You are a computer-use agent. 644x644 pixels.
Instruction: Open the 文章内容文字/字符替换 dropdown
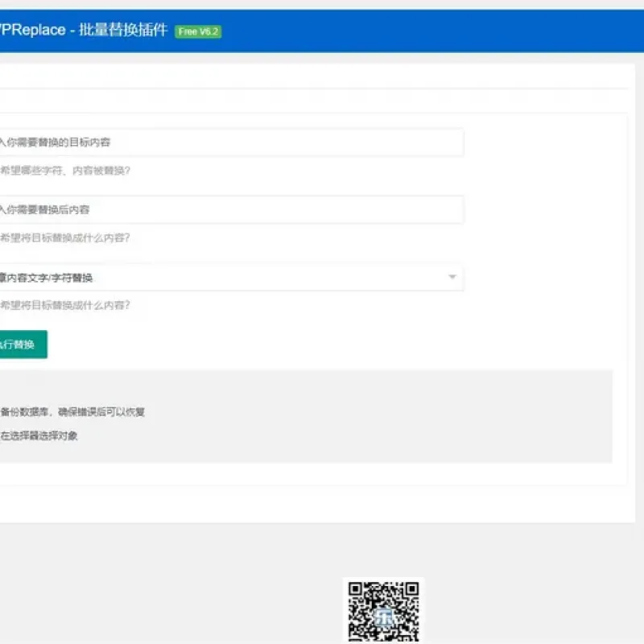point(232,278)
